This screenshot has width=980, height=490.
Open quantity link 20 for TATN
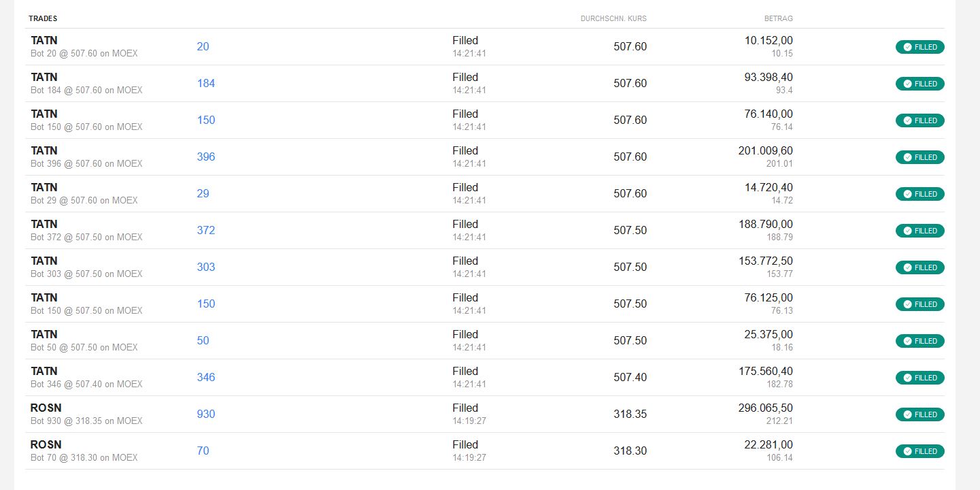tap(203, 47)
